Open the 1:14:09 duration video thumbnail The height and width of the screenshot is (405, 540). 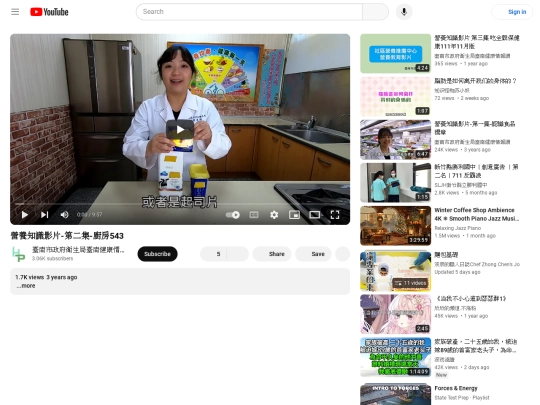[x=395, y=357]
